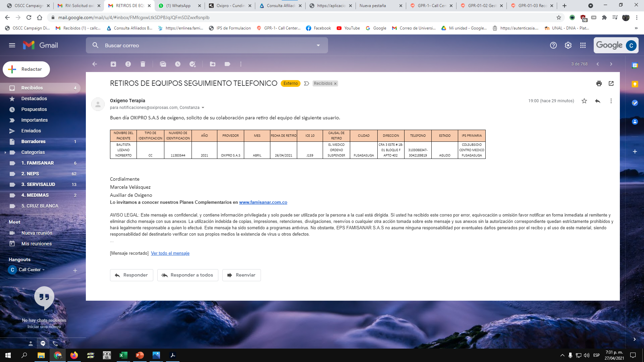The height and width of the screenshot is (362, 644).
Task: Open Call Center status dropdown in Hangouts
Action: click(x=43, y=270)
